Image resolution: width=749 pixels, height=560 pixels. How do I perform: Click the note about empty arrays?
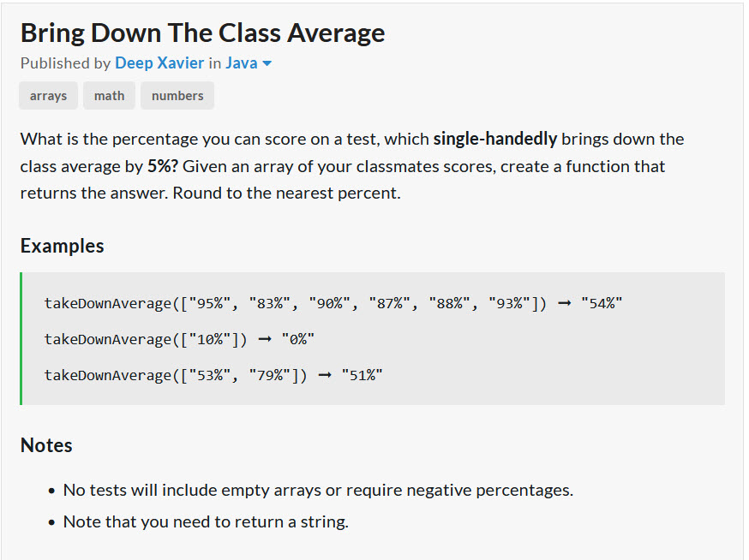[318, 490]
